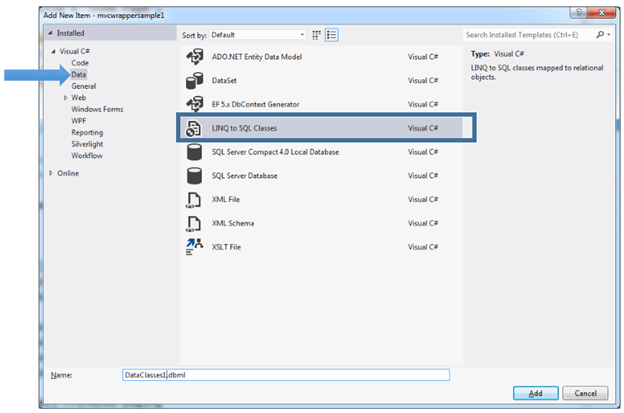The width and height of the screenshot is (624, 413).
Task: Collapse the Installed templates node
Action: click(x=52, y=34)
